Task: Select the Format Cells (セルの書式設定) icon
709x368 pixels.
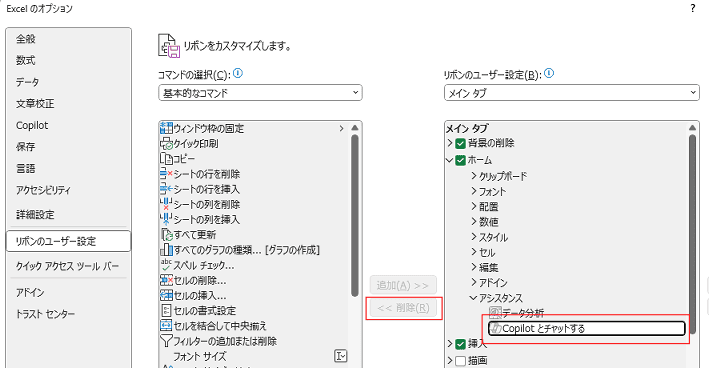Action: coord(166,311)
